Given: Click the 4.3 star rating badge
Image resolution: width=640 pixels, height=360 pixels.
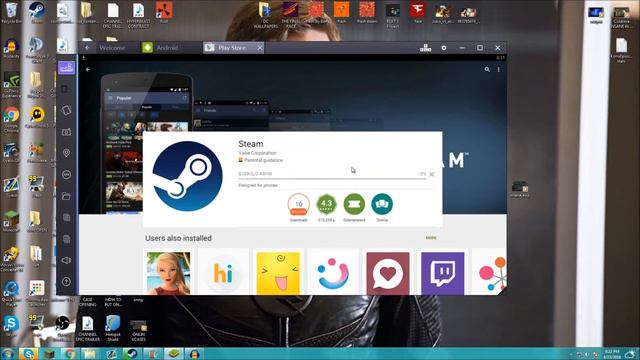Looking at the screenshot, I should click(x=326, y=204).
